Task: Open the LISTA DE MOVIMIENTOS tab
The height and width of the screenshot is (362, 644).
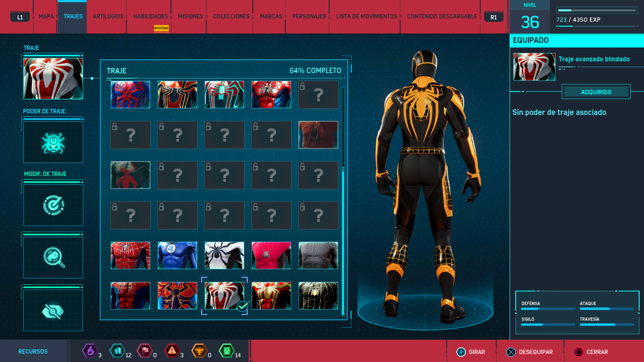Action: 367,16
